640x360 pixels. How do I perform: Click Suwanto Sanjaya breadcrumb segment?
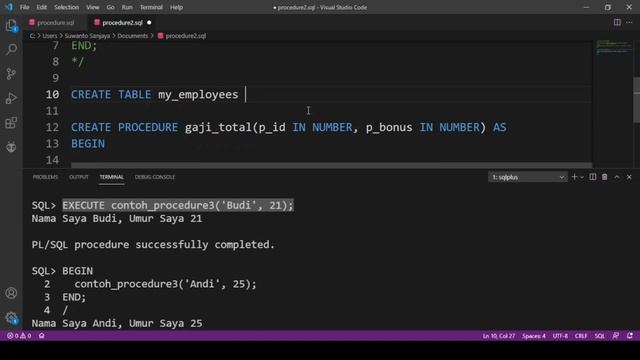[x=87, y=36]
